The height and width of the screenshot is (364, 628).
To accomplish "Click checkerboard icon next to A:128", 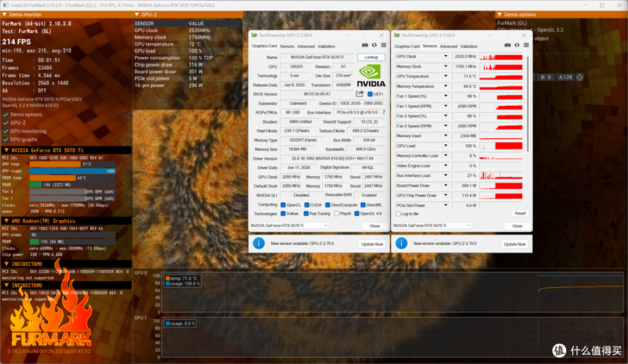I will (580, 77).
